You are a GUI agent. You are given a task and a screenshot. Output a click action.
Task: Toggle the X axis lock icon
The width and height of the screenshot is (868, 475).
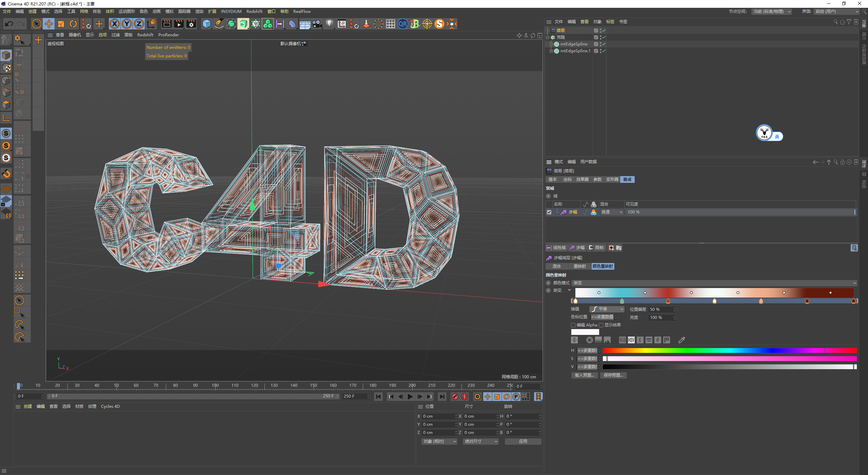point(115,24)
